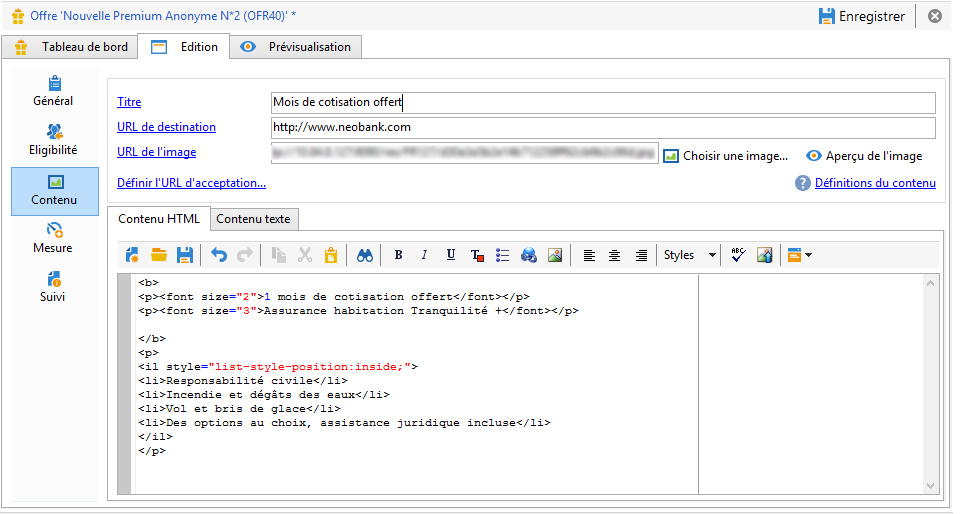Toggle underline formatting
This screenshot has height=514, width=963.
click(451, 255)
